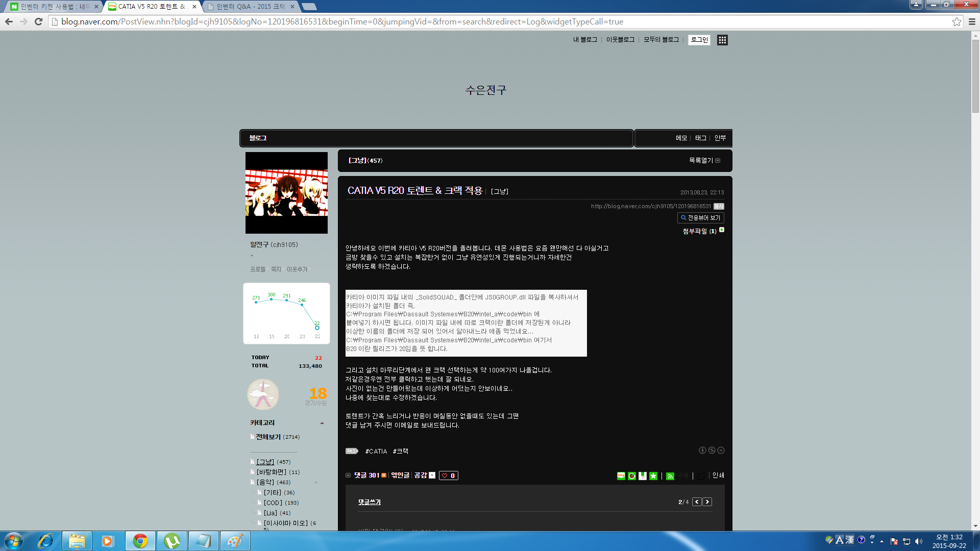
Task: Go to next comment page arrow
Action: click(707, 502)
